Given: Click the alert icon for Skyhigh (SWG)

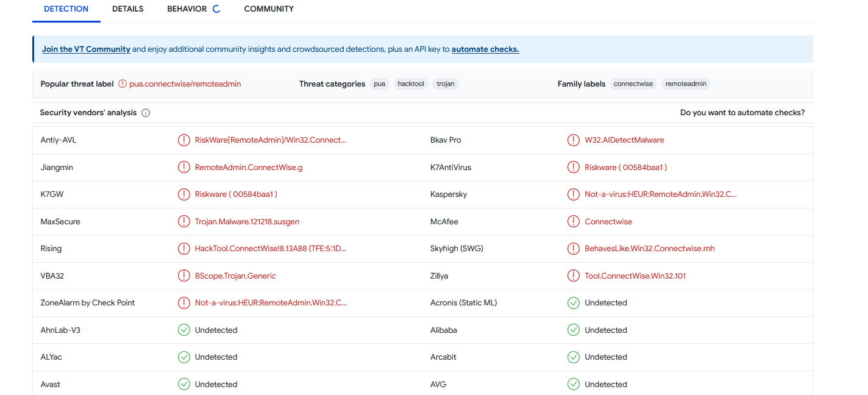Looking at the screenshot, I should [573, 249].
